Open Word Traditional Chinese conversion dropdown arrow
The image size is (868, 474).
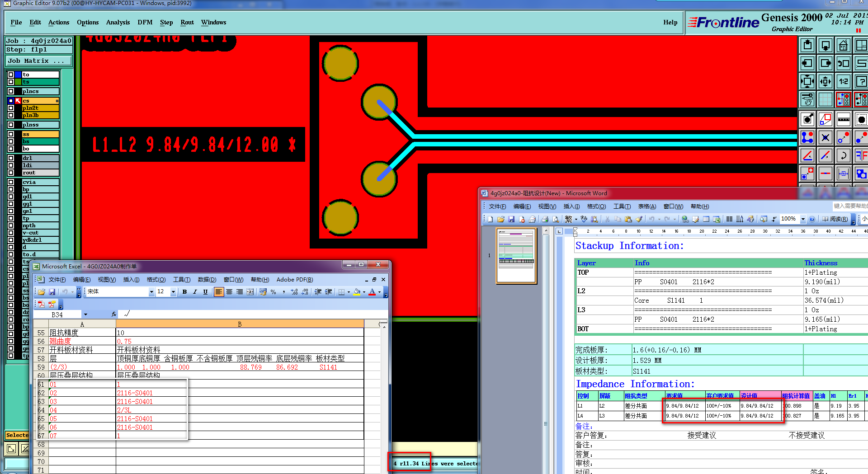tap(576, 219)
